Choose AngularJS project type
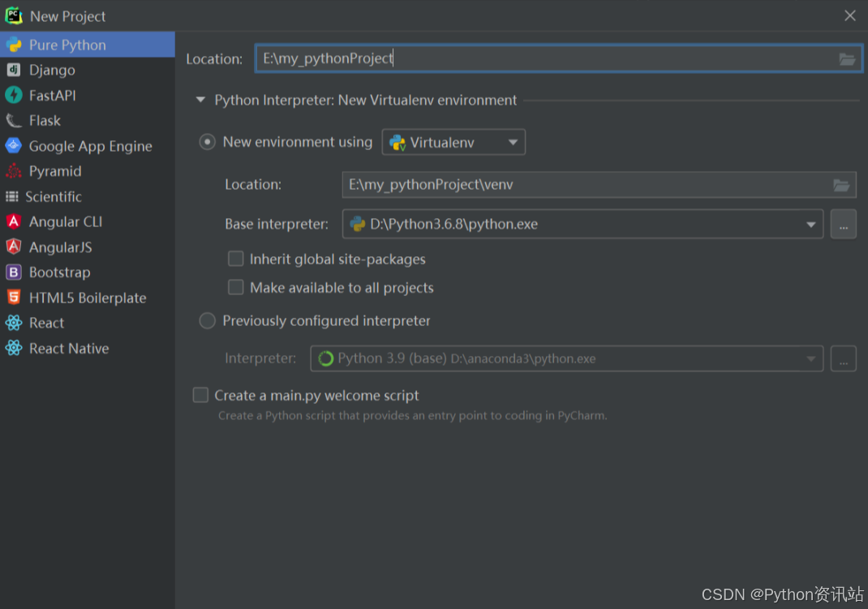Image resolution: width=868 pixels, height=609 pixels. (x=88, y=247)
